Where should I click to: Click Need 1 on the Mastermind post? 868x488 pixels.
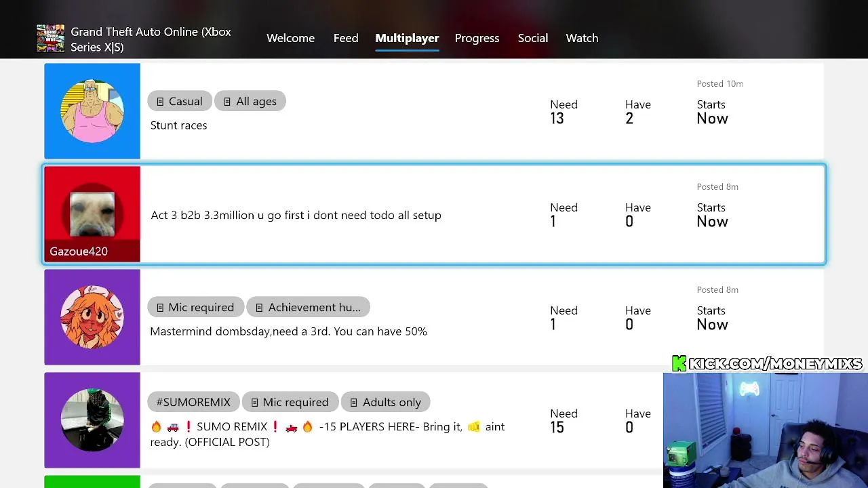coord(564,318)
